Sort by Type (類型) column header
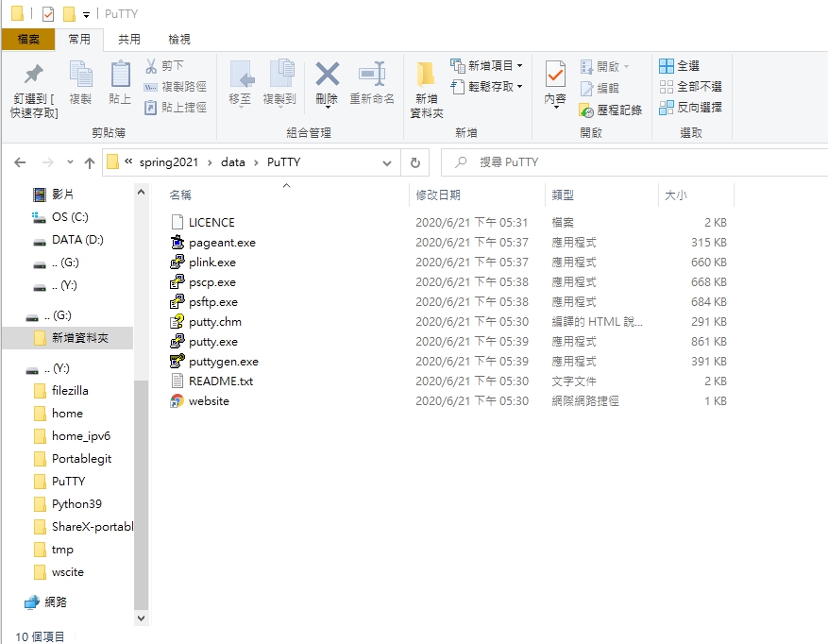Image resolution: width=828 pixels, height=644 pixels. (x=563, y=195)
